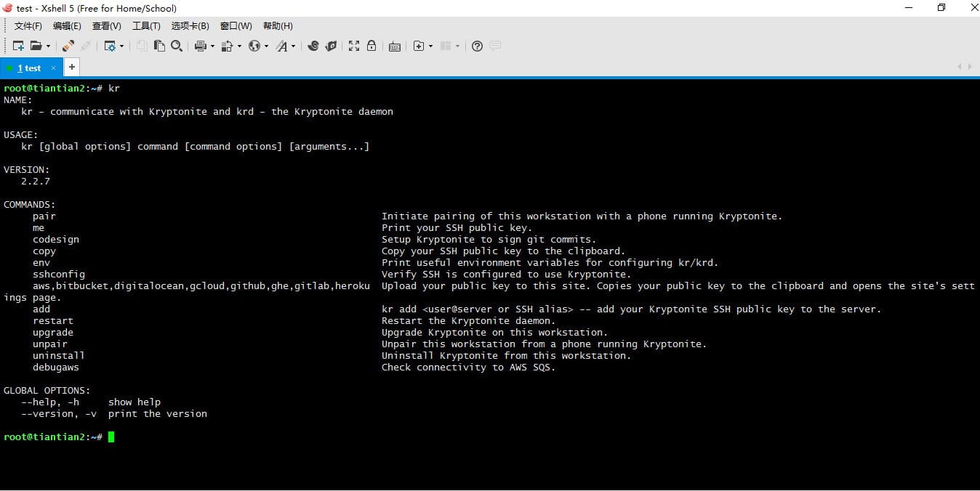This screenshot has width=980, height=491.
Task: Open the 工具(T) menu
Action: (x=145, y=26)
